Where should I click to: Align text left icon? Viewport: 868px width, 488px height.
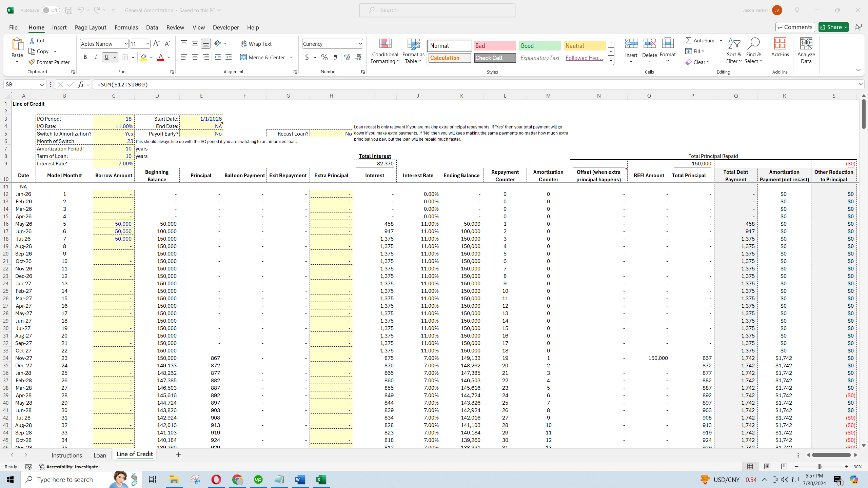(x=184, y=57)
